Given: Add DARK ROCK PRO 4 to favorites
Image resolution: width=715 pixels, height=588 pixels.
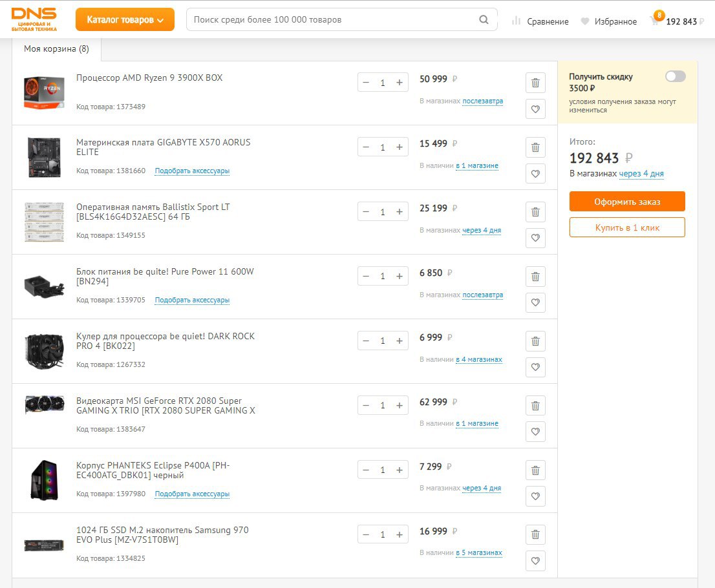Looking at the screenshot, I should coord(535,367).
